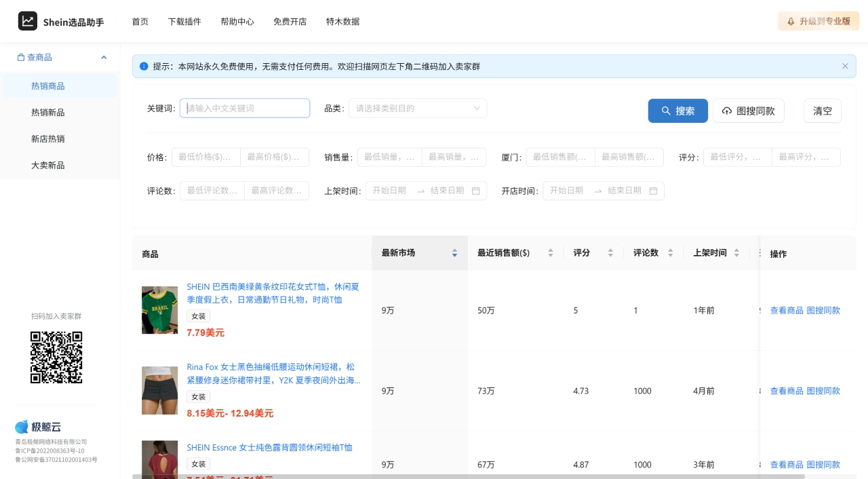
Task: Click 图搜同款 for the Rina Fox skirt
Action: tap(823, 391)
